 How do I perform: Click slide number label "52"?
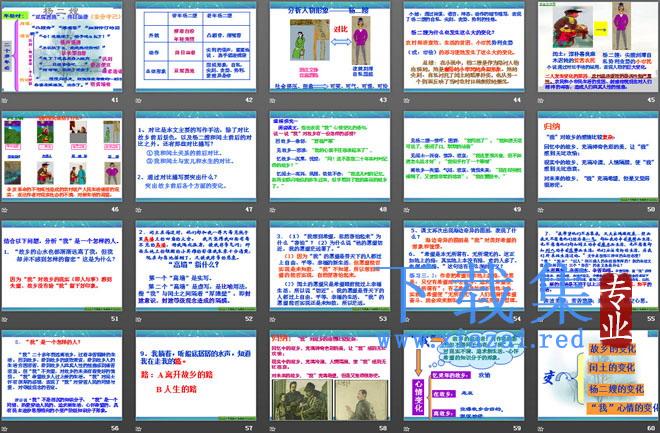[x=249, y=319]
